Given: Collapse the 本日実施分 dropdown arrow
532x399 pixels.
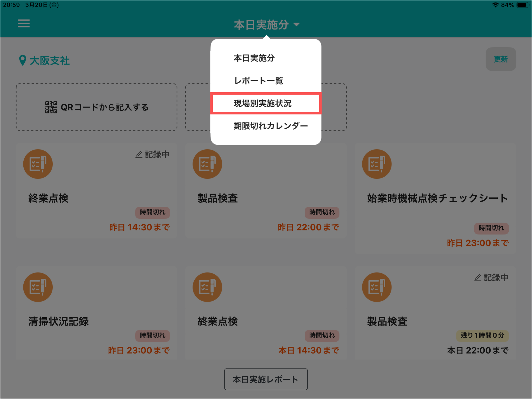Looking at the screenshot, I should pyautogui.click(x=296, y=24).
